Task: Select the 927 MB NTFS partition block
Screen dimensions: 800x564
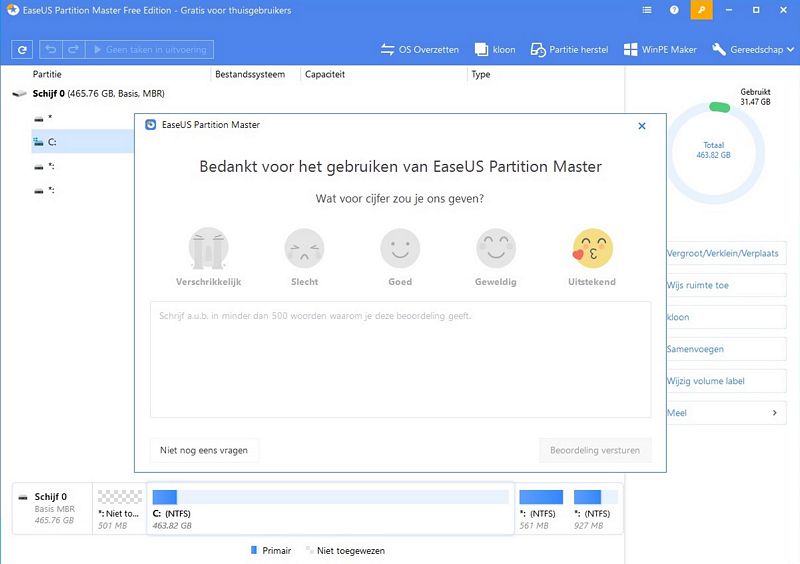Action: tap(595, 509)
